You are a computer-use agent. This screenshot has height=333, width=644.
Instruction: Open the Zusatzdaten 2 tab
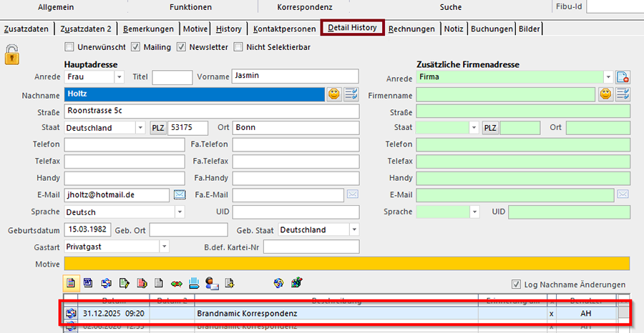click(x=86, y=29)
